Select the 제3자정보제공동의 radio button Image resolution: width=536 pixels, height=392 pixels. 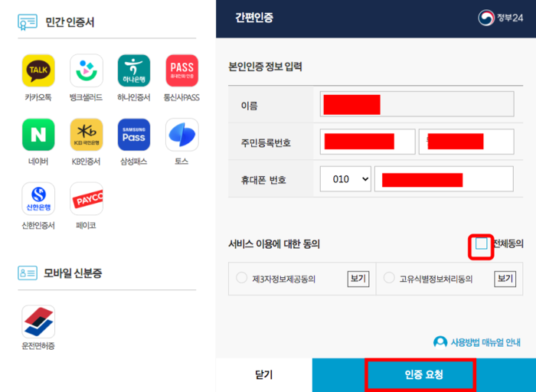241,278
